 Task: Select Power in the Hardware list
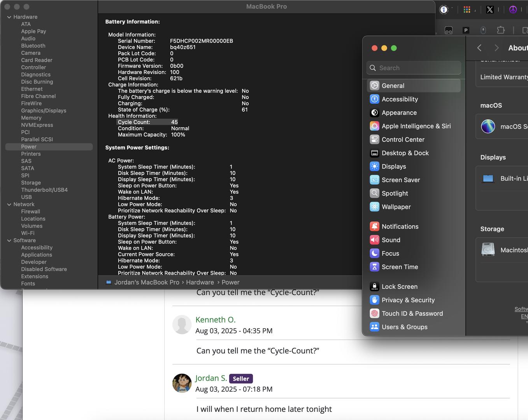tap(49, 147)
